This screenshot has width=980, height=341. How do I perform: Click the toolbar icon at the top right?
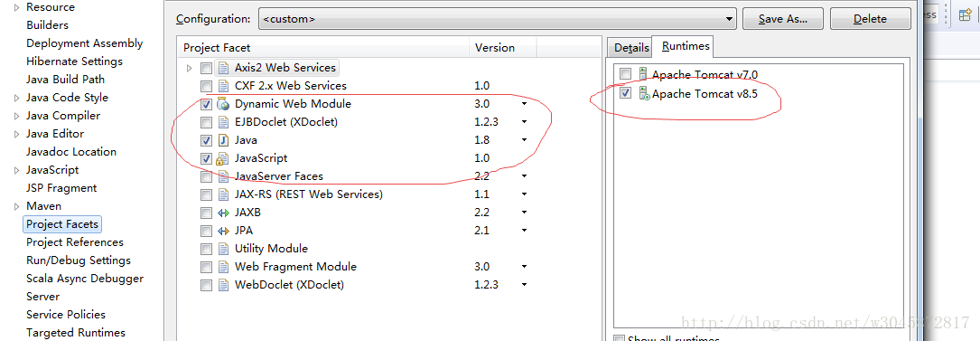pyautogui.click(x=966, y=14)
